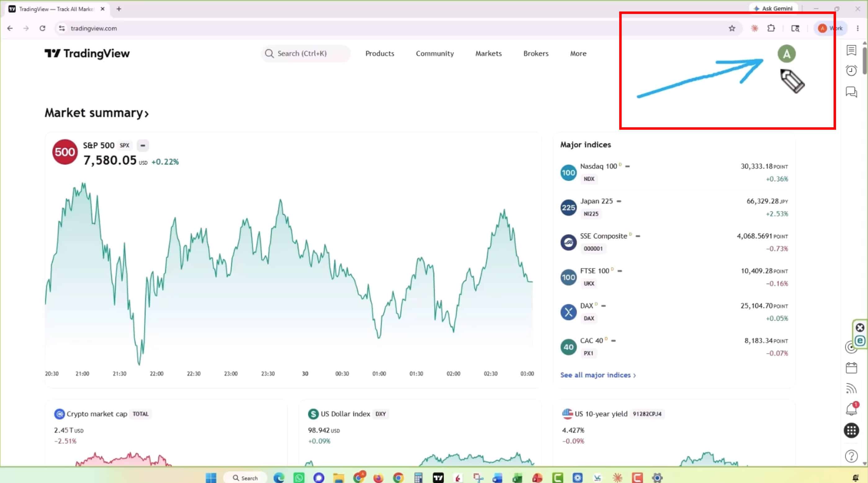Click the Nasdaq 100 logo icon

(x=568, y=173)
